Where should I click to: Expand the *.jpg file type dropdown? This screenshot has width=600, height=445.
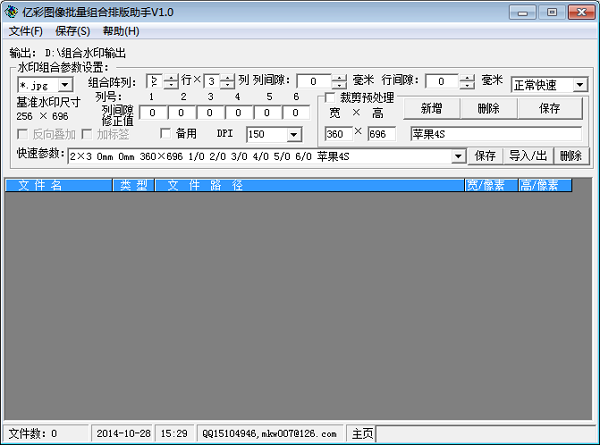pyautogui.click(x=65, y=85)
